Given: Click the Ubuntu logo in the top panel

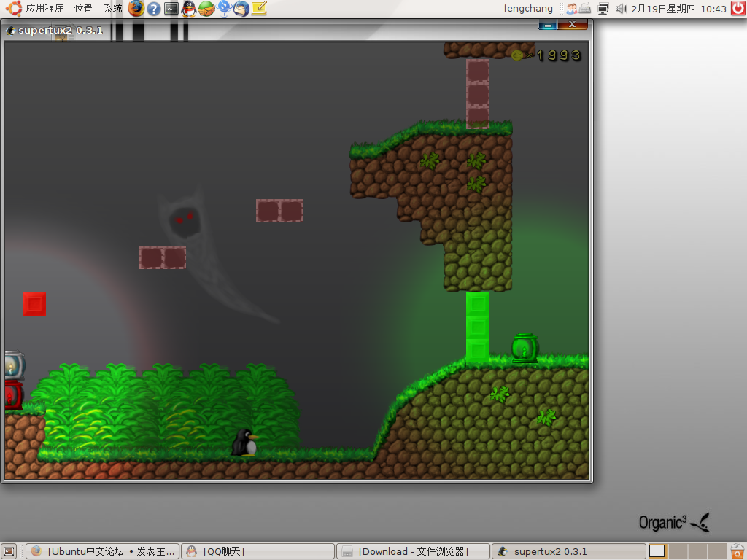Looking at the screenshot, I should 13,8.
